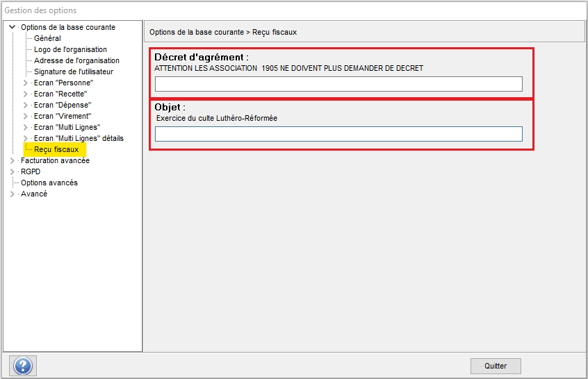Select Général in the options tree

tap(47, 39)
